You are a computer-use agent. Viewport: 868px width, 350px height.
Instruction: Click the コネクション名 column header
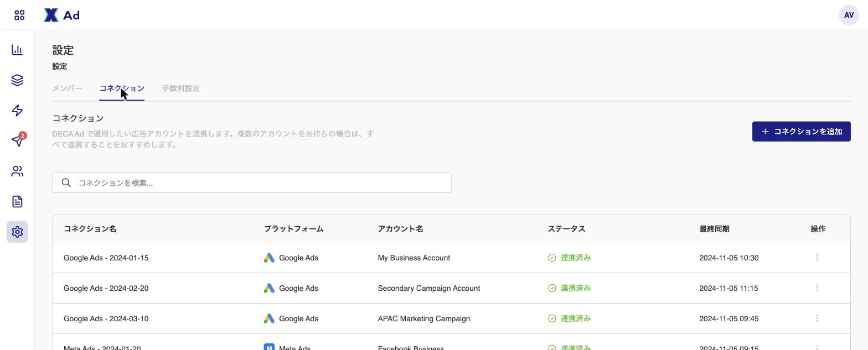point(90,229)
